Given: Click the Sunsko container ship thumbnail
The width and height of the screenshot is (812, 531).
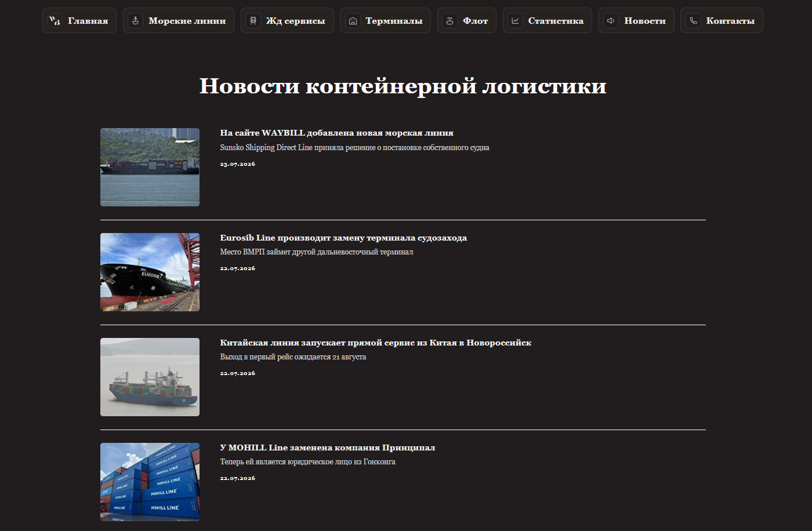Looking at the screenshot, I should click(x=150, y=167).
